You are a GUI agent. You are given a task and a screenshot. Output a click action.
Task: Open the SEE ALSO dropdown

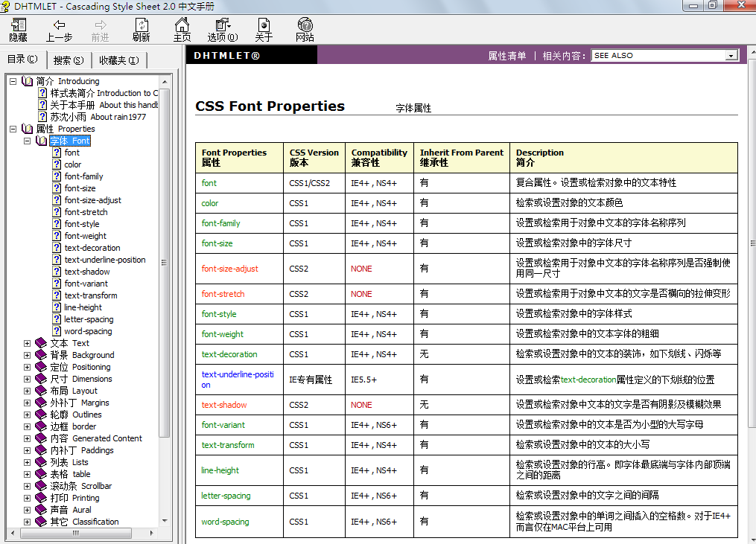(731, 56)
